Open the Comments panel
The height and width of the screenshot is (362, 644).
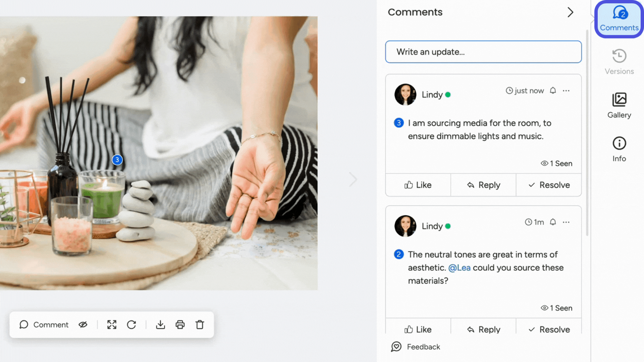(619, 18)
